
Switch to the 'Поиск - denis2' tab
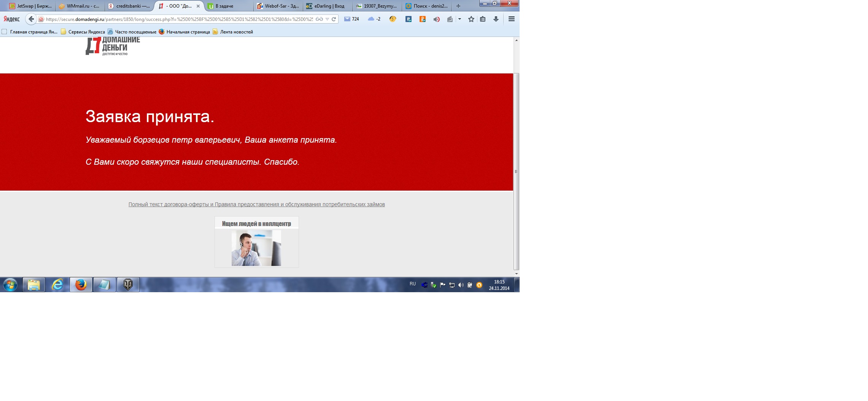coord(427,6)
